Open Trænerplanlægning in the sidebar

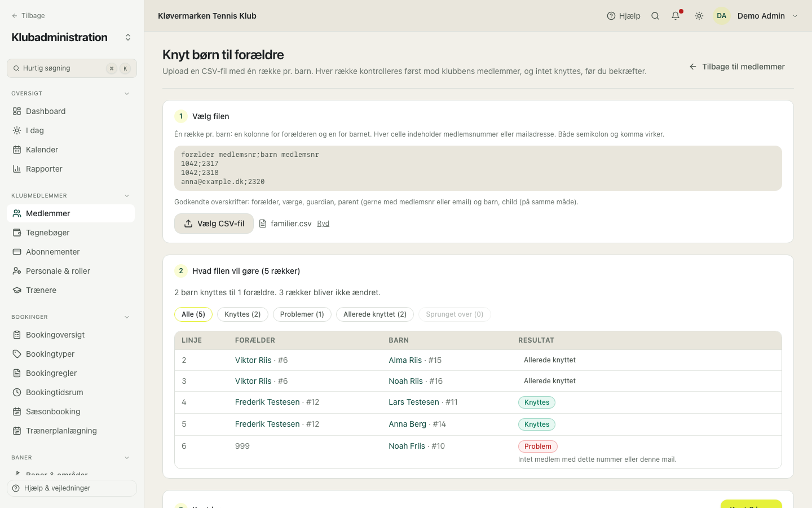coord(70,431)
